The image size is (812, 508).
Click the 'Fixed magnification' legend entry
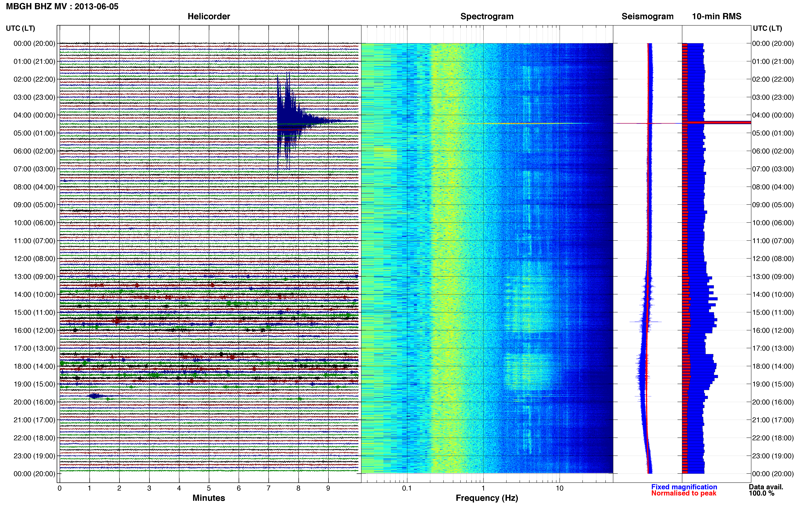[684, 487]
